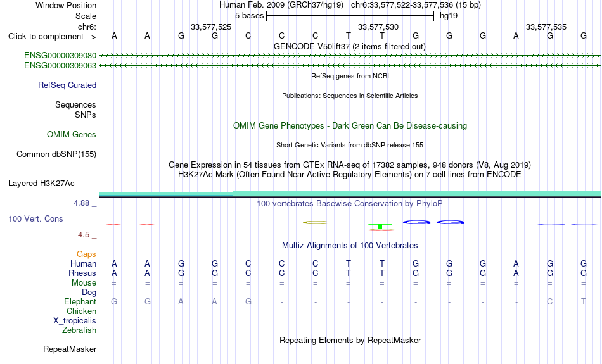Click 'Short Genetic Variants from dbSNP' title
This screenshot has height=364, width=602.
[350, 145]
